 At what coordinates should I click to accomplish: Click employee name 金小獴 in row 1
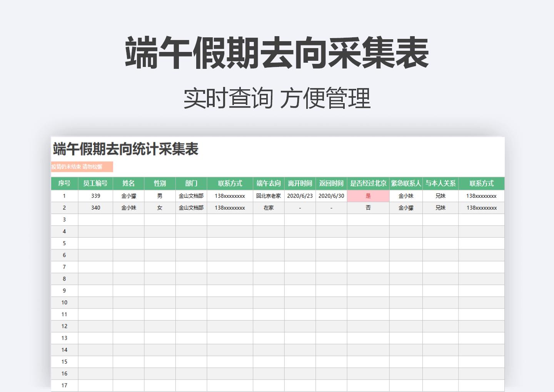coord(128,196)
